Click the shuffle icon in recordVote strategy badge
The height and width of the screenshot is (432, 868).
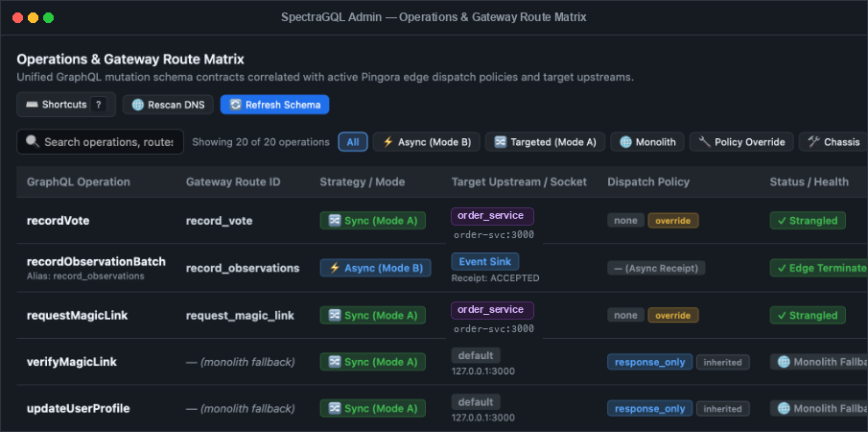tap(335, 221)
